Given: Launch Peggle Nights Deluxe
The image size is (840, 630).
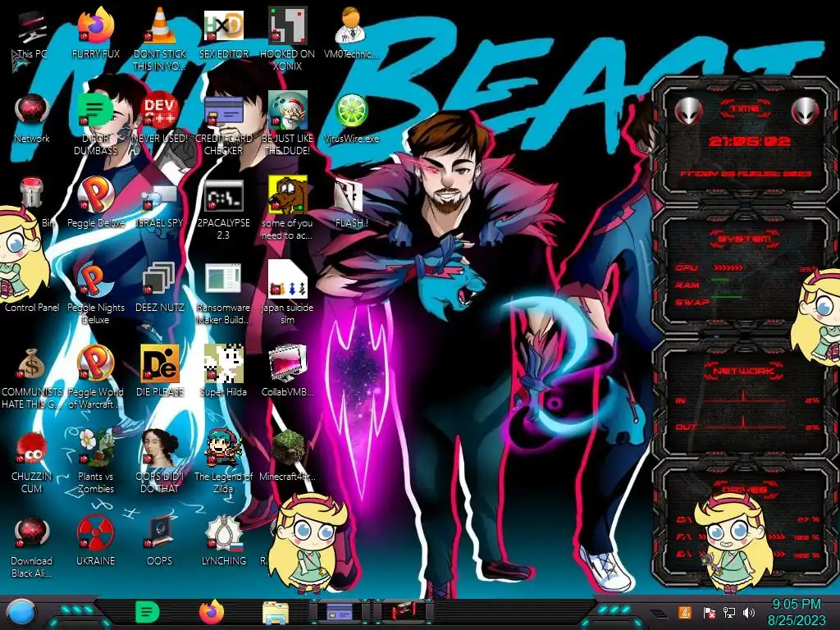Looking at the screenshot, I should (x=95, y=293).
